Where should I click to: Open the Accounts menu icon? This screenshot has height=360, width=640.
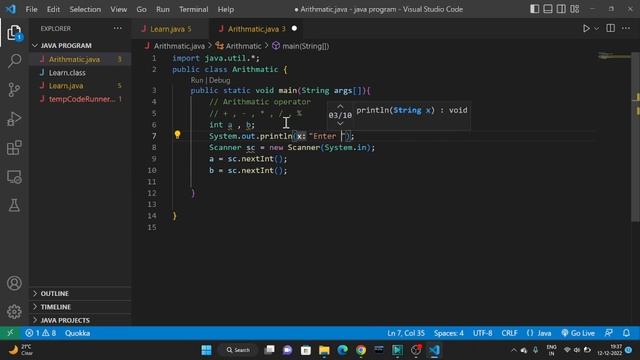tap(14, 283)
